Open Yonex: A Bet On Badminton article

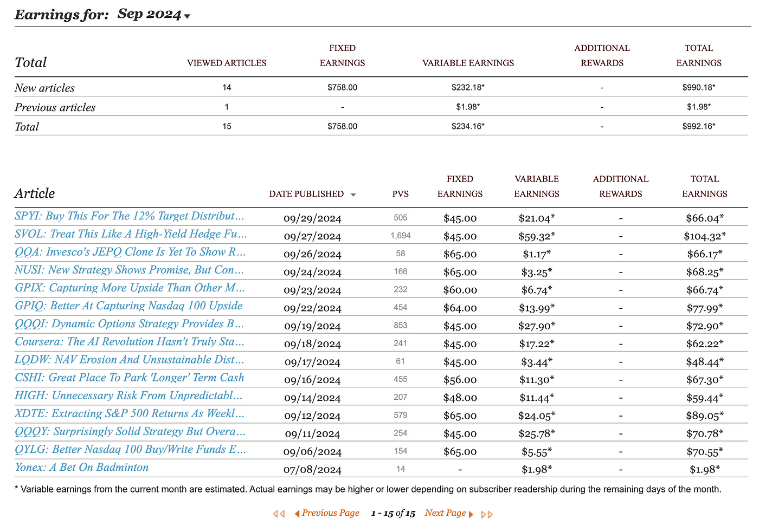point(81,467)
